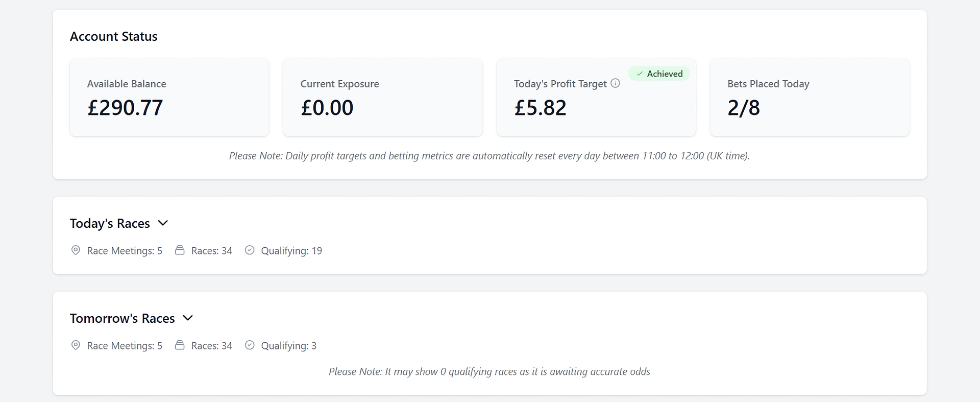Expand the Tomorrow's Races chevron
The height and width of the screenshot is (402, 980).
click(x=188, y=318)
